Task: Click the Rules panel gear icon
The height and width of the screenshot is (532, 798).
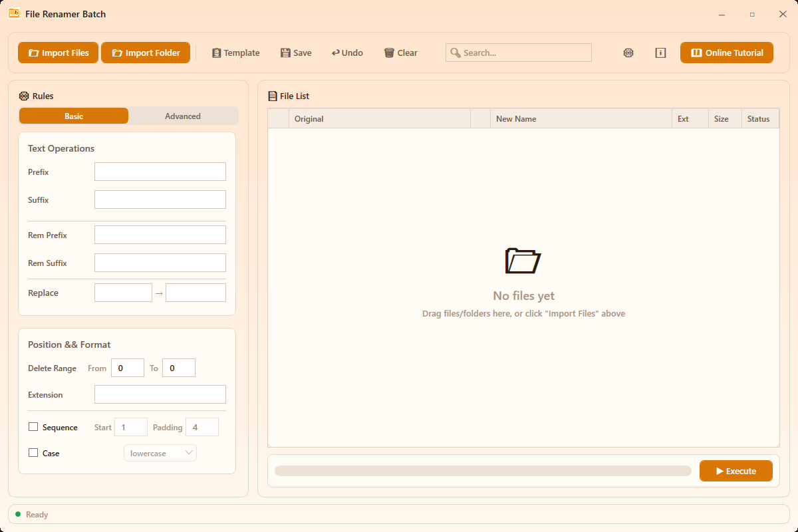Action: click(x=24, y=96)
